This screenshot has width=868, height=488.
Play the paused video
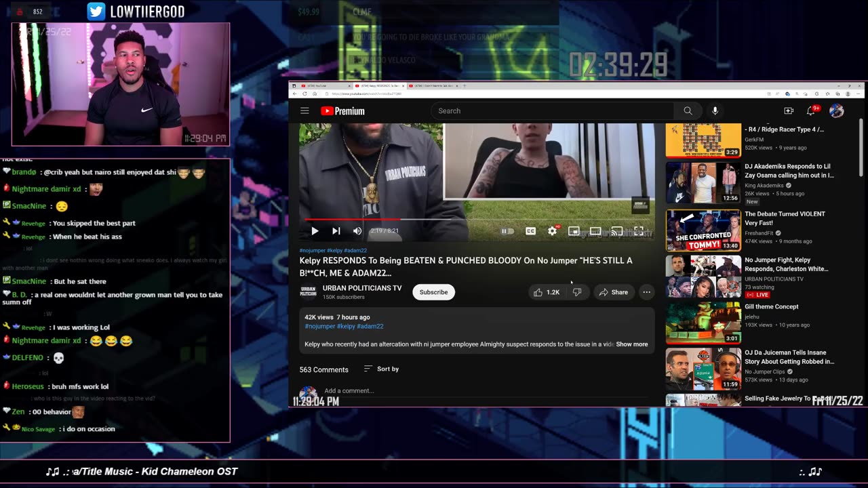315,231
